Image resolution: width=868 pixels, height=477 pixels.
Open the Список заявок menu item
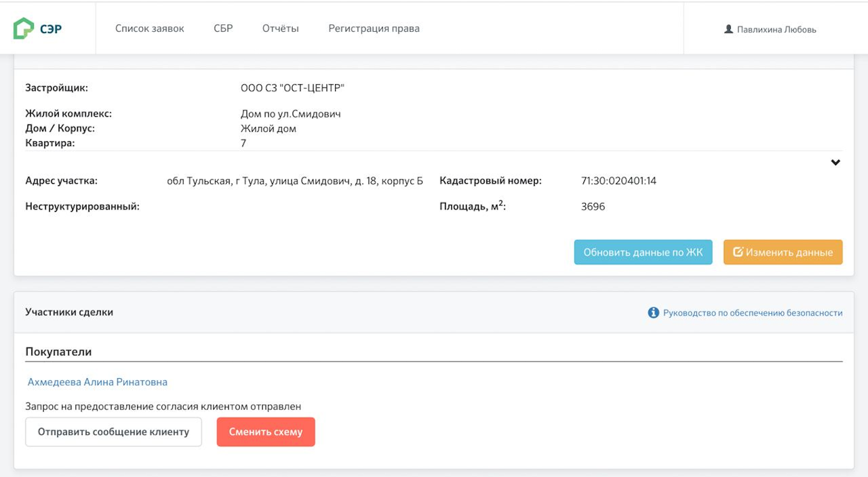pos(150,28)
